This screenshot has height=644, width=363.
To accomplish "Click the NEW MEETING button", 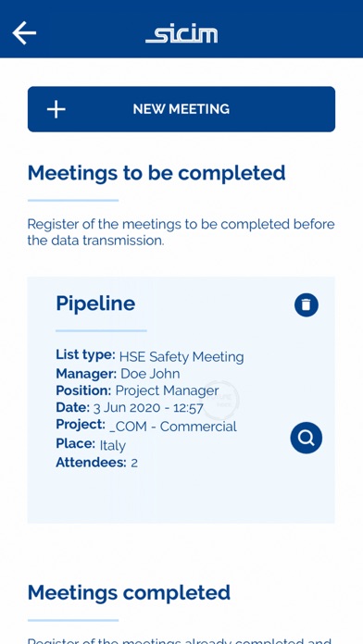I will [181, 109].
